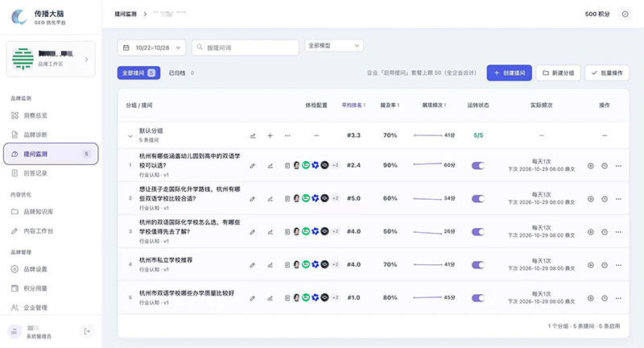The height and width of the screenshot is (348, 644).
Task: Sort table by 展现频次 column
Action: click(x=434, y=106)
